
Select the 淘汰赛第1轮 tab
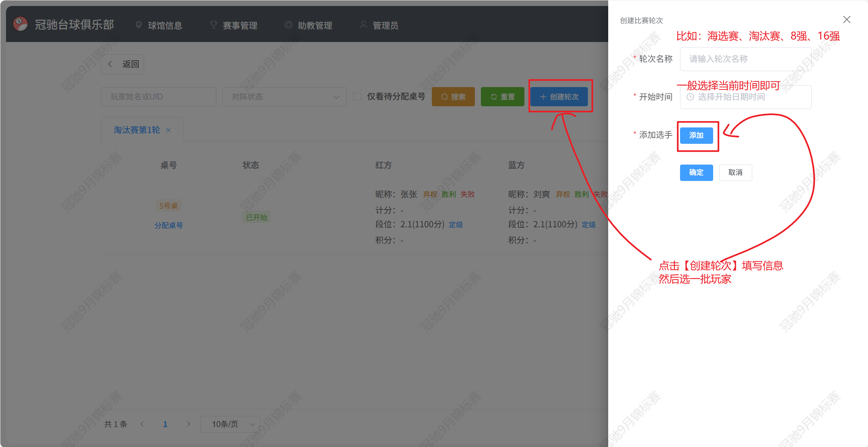[x=136, y=130]
